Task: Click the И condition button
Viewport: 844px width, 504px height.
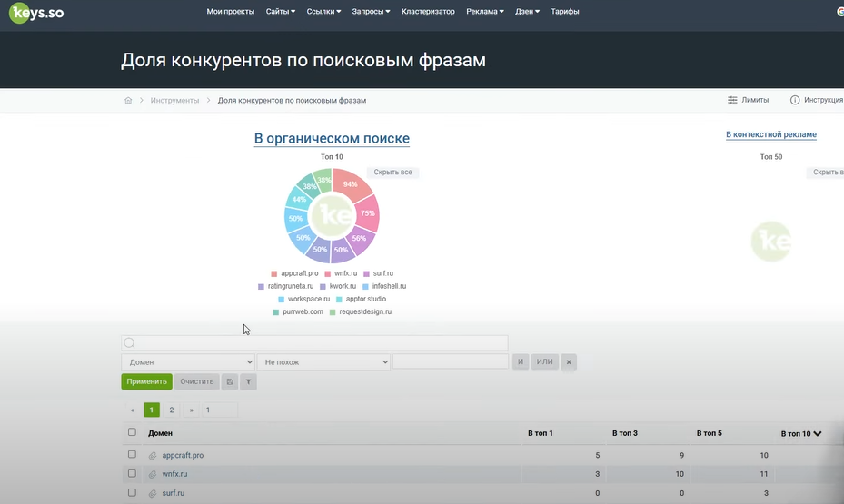Action: [521, 362]
